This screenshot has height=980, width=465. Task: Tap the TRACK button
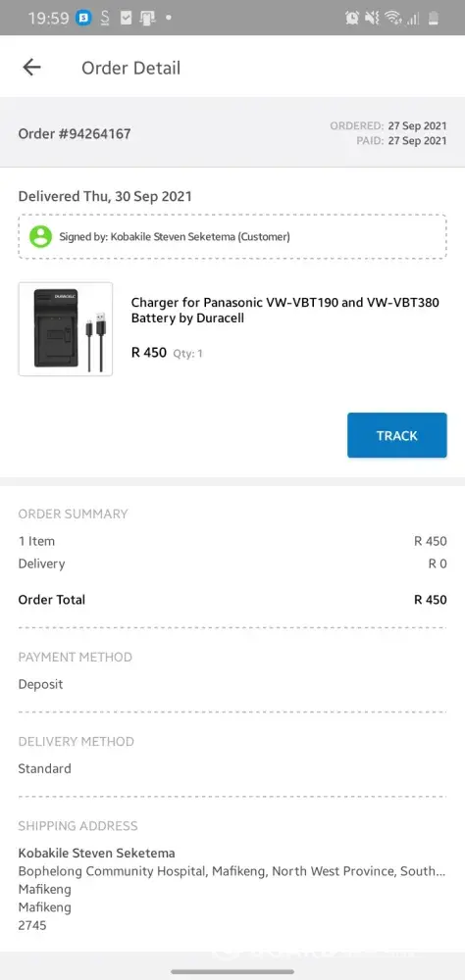tap(396, 435)
